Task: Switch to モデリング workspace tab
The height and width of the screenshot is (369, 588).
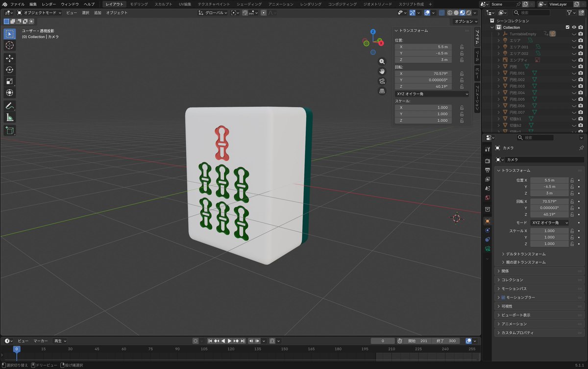Action: click(x=139, y=4)
